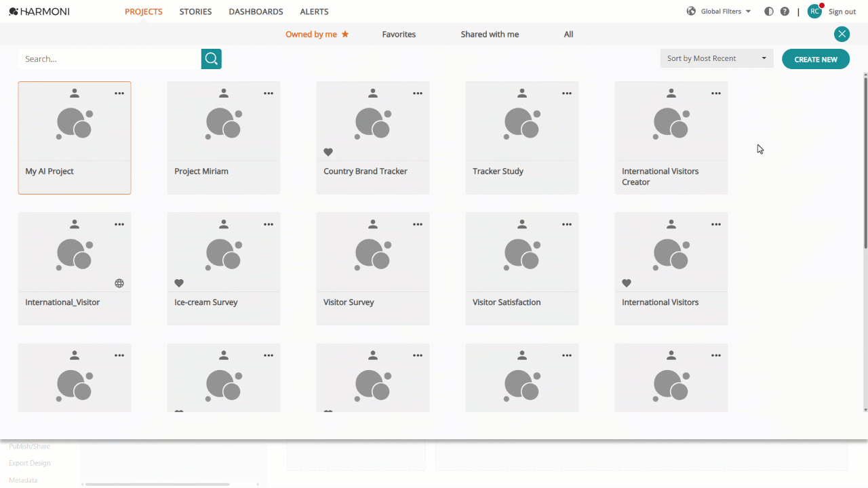Image resolution: width=868 pixels, height=488 pixels.
Task: Click the Harmoni logo
Action: point(39,12)
